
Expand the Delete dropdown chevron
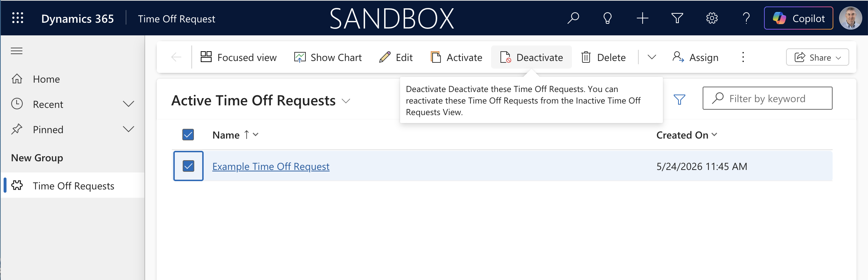(651, 57)
